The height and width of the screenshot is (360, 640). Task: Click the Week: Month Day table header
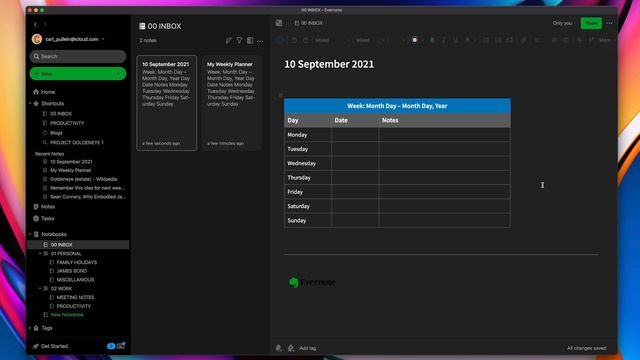[397, 106]
